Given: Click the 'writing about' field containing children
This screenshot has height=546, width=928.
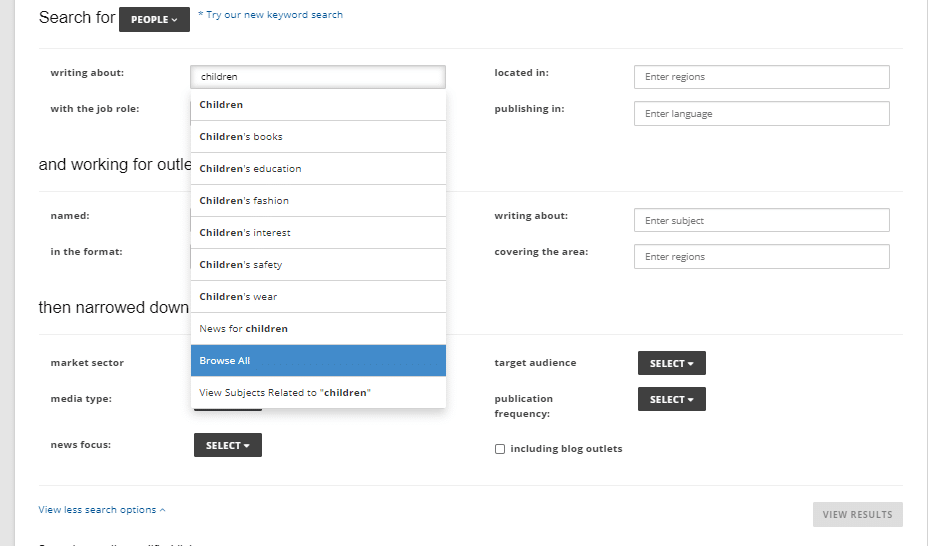Looking at the screenshot, I should (x=317, y=77).
